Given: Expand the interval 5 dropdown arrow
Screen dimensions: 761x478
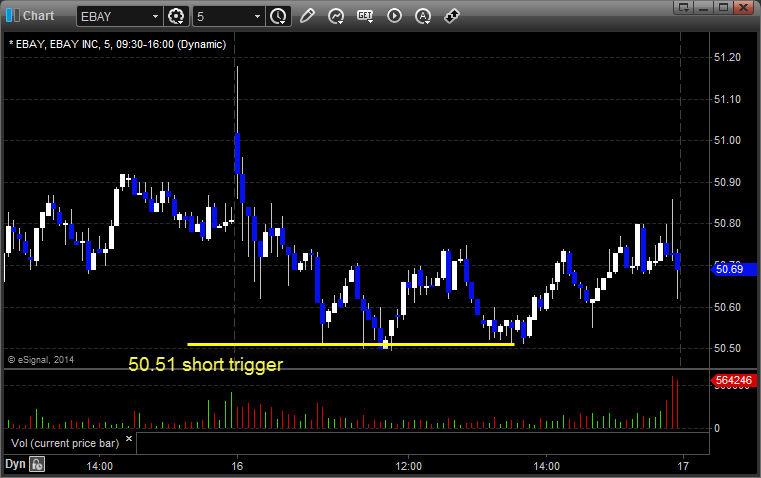Looking at the screenshot, I should coord(257,16).
